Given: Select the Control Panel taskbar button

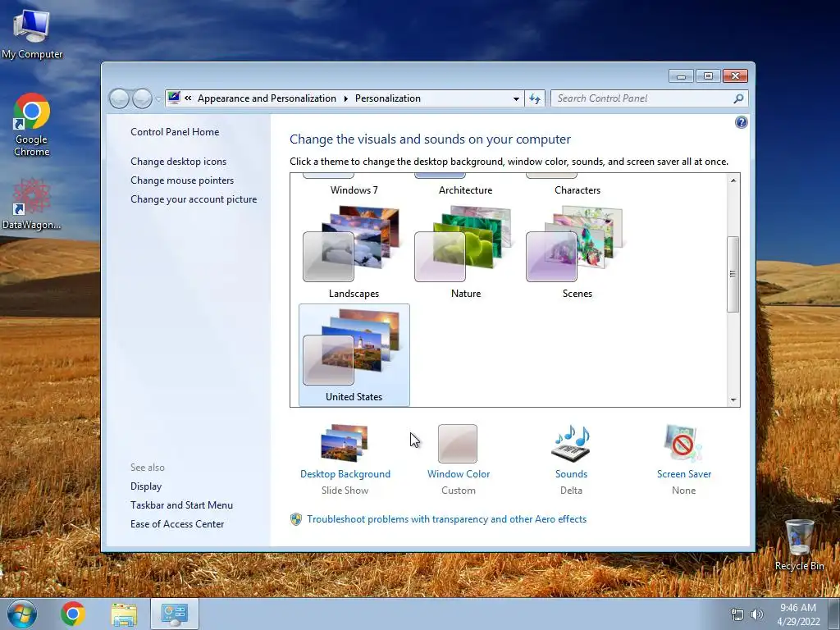Looking at the screenshot, I should (175, 614).
